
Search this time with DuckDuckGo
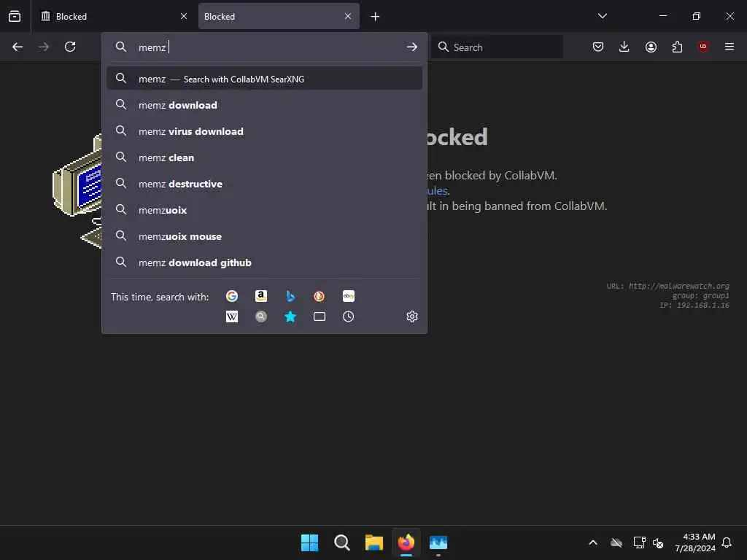click(x=320, y=296)
